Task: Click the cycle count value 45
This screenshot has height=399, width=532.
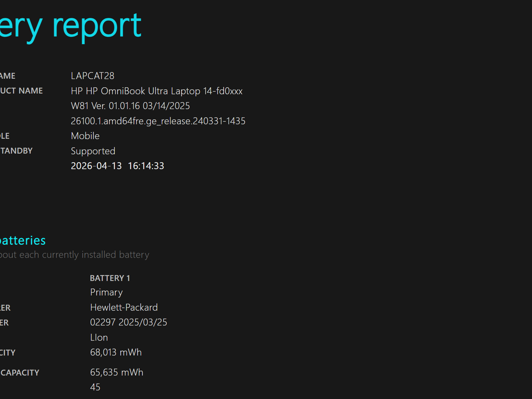Action: coord(95,387)
